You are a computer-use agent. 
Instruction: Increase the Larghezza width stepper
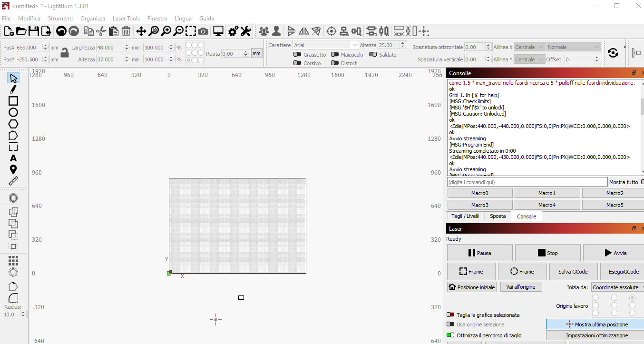[x=127, y=46]
